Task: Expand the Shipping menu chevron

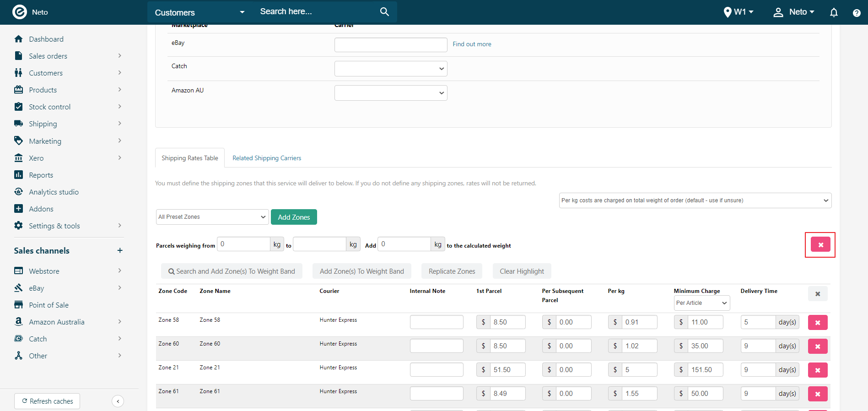Action: click(x=120, y=124)
